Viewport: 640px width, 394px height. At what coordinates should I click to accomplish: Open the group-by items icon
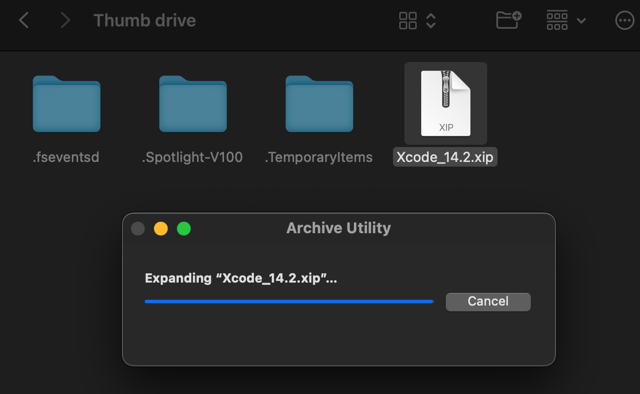pyautogui.click(x=557, y=20)
